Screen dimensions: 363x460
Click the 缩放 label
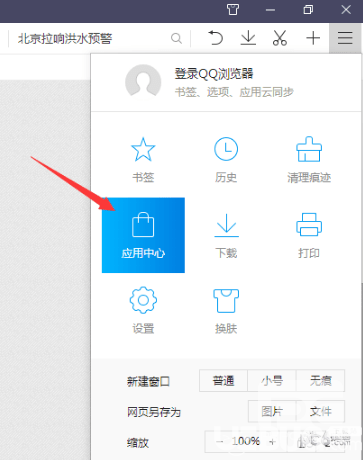pyautogui.click(x=138, y=443)
